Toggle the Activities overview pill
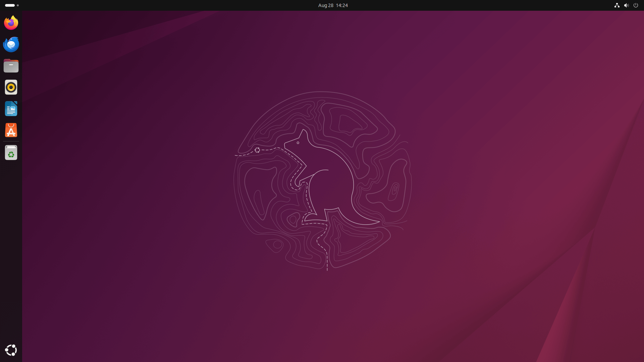Screen dimensions: 644x362 [10, 5]
